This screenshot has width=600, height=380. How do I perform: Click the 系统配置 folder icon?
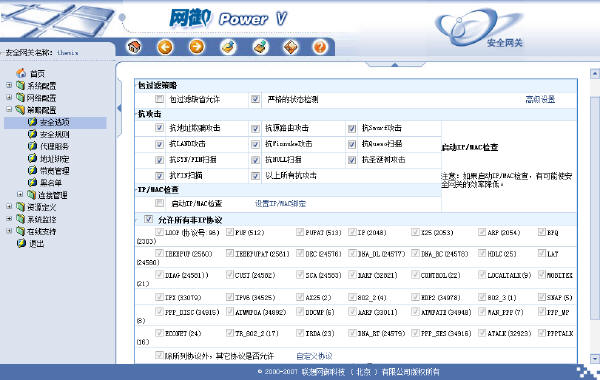21,85
